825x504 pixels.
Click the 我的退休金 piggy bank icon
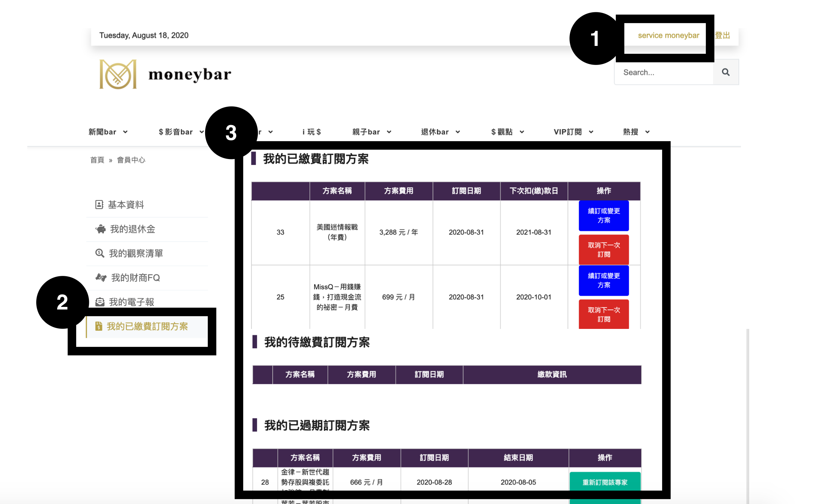point(101,229)
